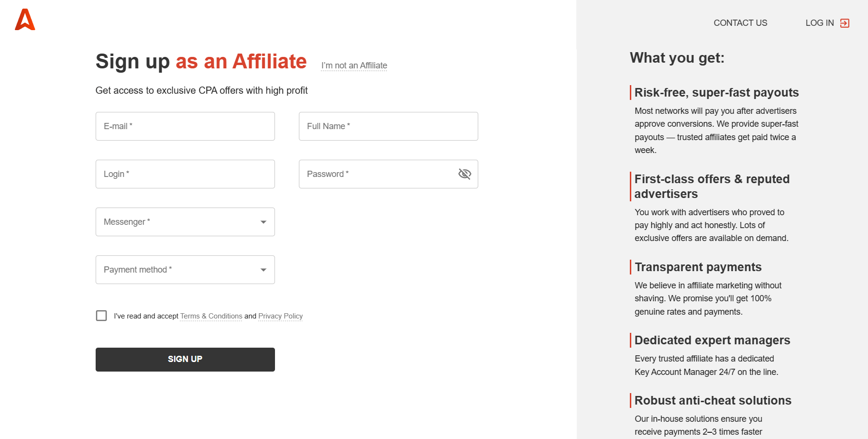Toggle password visibility with the eye icon
Screen dimensions: 868x439
(464, 174)
